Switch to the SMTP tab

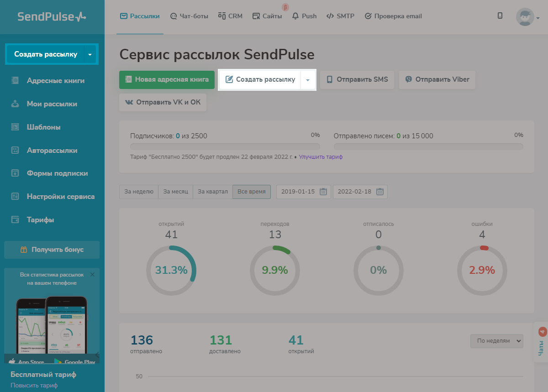pos(340,16)
